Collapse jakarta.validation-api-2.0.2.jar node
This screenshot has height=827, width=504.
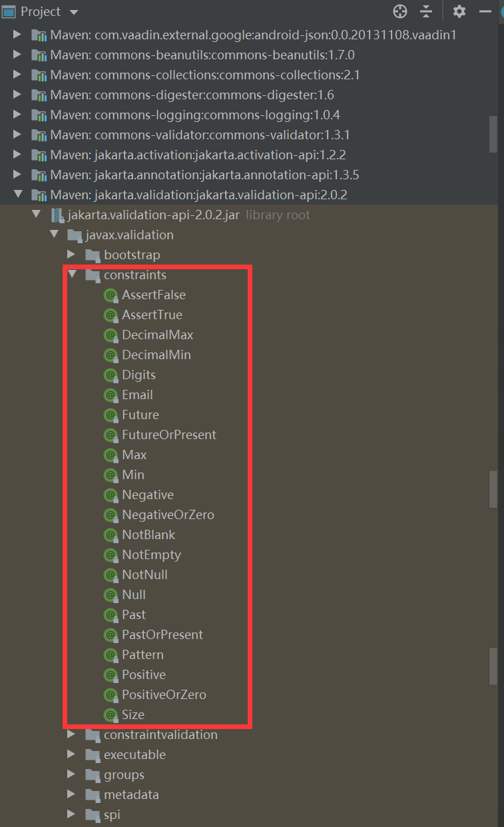pyautogui.click(x=36, y=215)
